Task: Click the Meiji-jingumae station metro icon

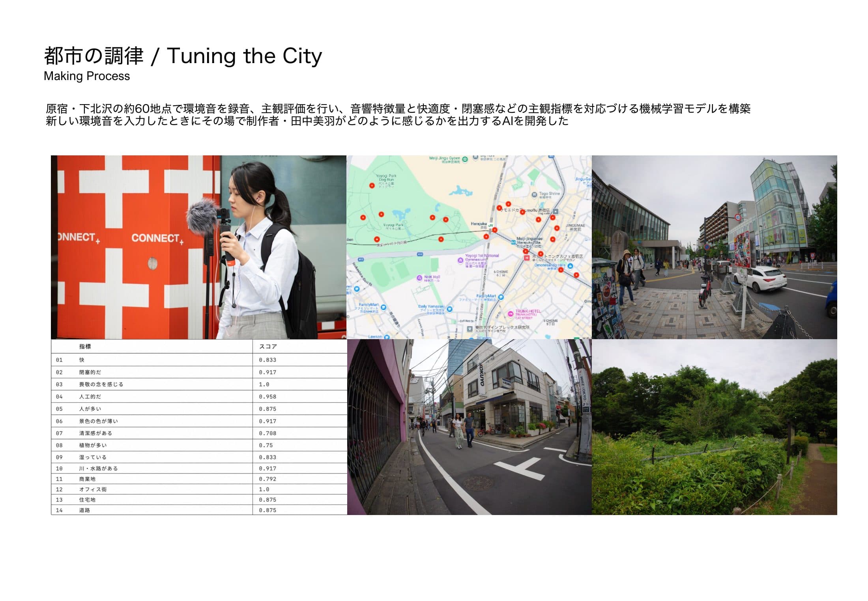Action: pyautogui.click(x=514, y=242)
